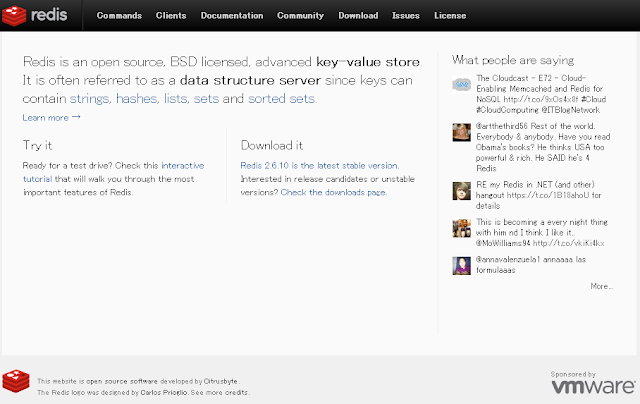Click the Redis logo in the header
The image size is (640, 404).
[x=35, y=16]
